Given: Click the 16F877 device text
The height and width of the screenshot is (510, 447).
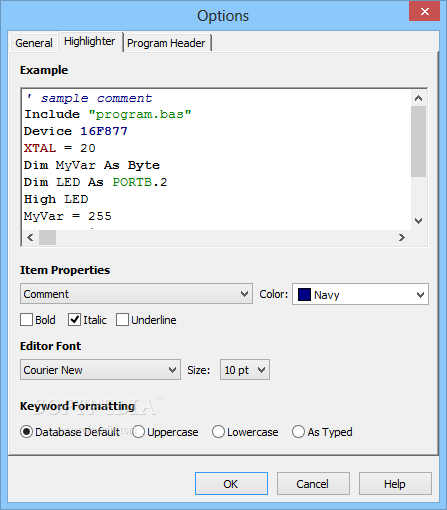Looking at the screenshot, I should click(104, 131).
